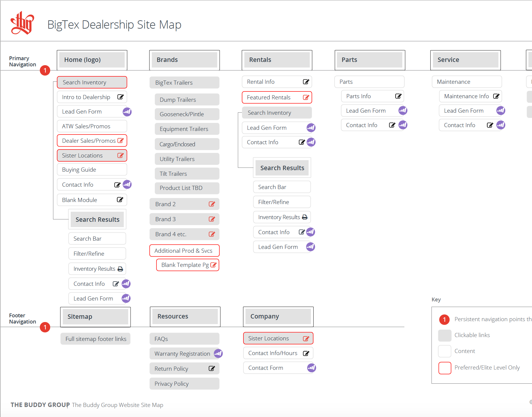The width and height of the screenshot is (532, 417).
Task: Click the Buying Guide box
Action: click(x=92, y=170)
